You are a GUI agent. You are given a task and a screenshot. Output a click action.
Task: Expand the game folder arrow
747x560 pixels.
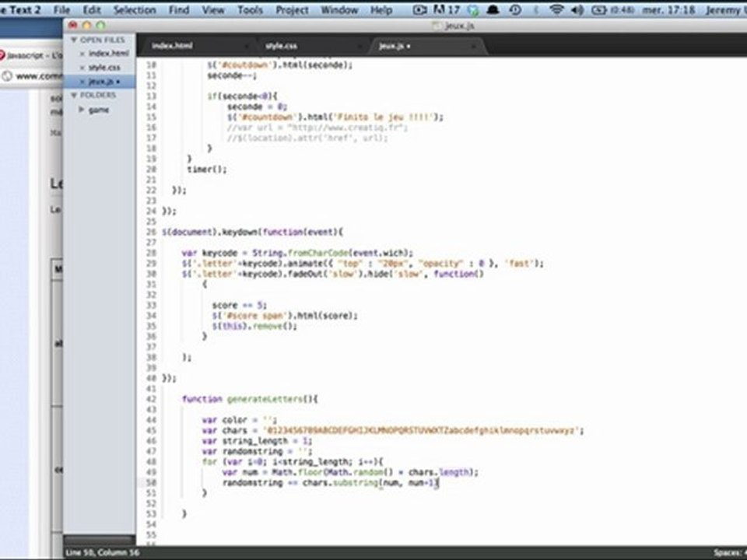point(82,110)
